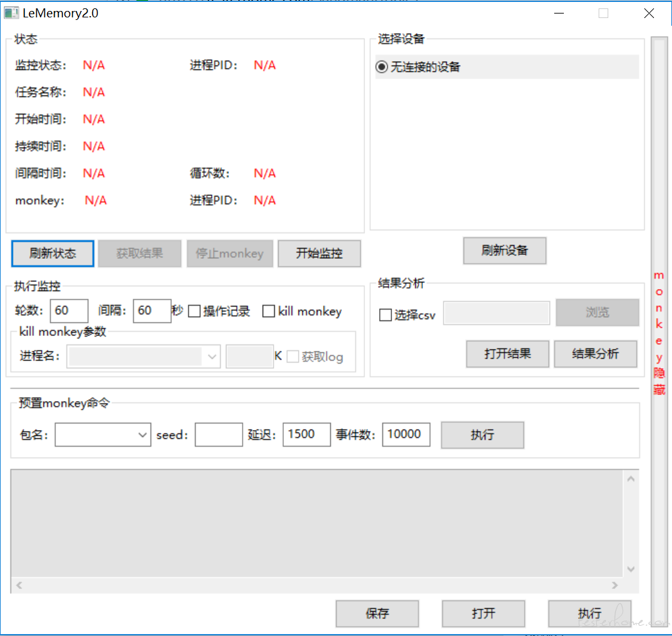Run preset monkey command with 执行 beside 事件数

coord(483,435)
